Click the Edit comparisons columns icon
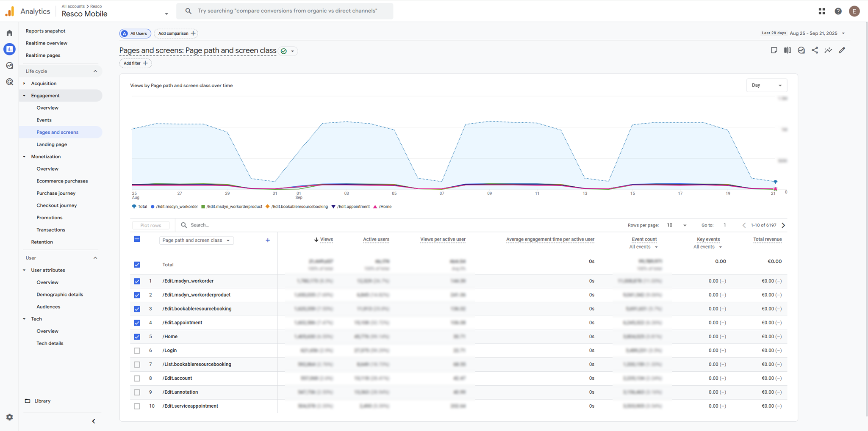This screenshot has width=868, height=431. click(x=788, y=50)
